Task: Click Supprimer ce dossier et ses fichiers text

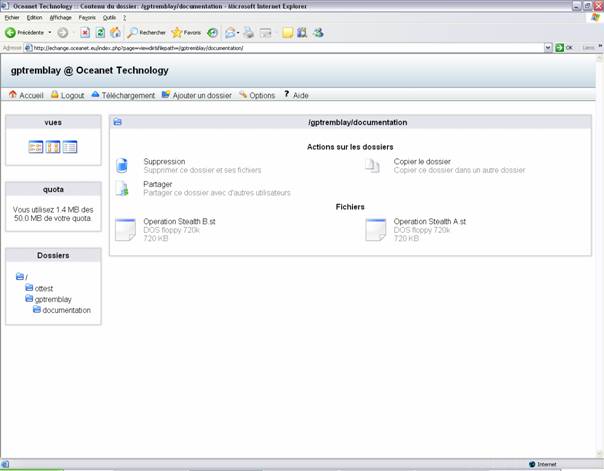Action: pos(202,170)
